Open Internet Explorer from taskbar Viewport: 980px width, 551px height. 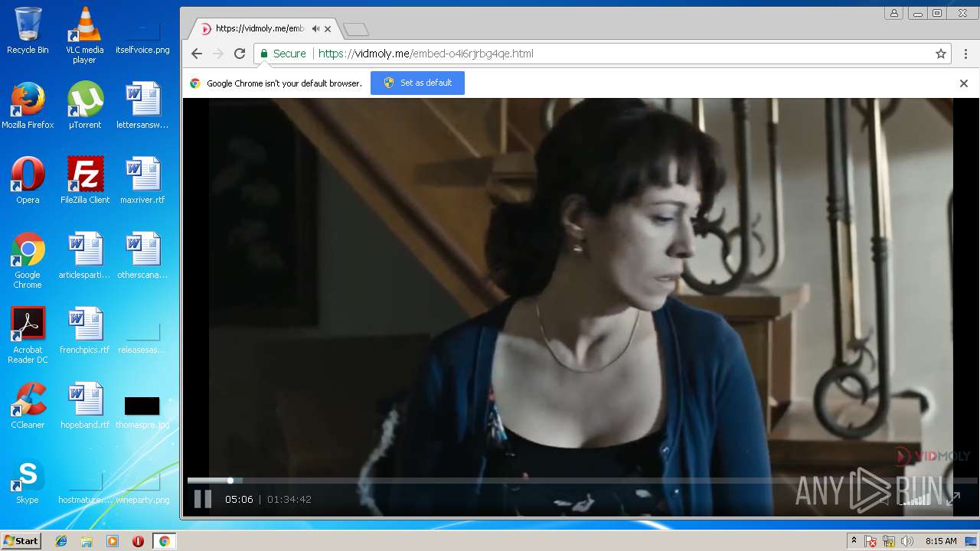pos(61,541)
